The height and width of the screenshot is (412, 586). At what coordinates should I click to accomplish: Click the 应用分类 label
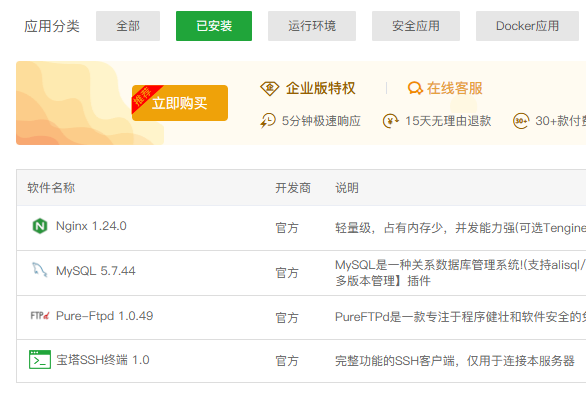click(x=52, y=26)
